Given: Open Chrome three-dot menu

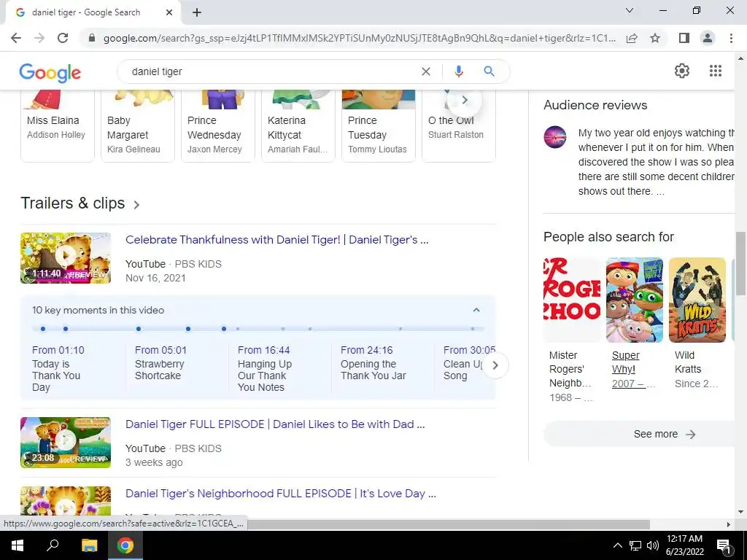Looking at the screenshot, I should (731, 38).
